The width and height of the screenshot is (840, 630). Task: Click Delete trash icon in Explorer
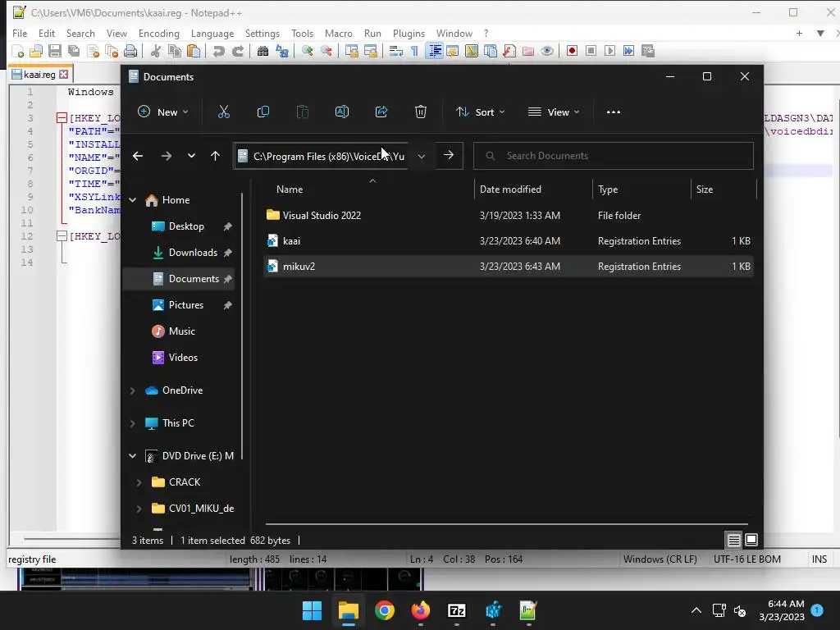click(x=421, y=112)
